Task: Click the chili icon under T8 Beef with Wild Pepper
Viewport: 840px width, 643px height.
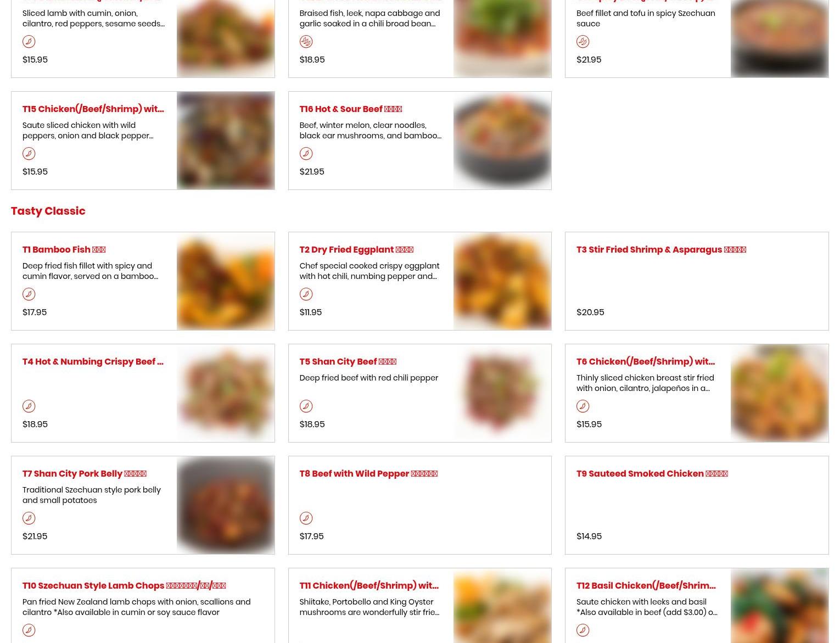Action: pyautogui.click(x=306, y=518)
